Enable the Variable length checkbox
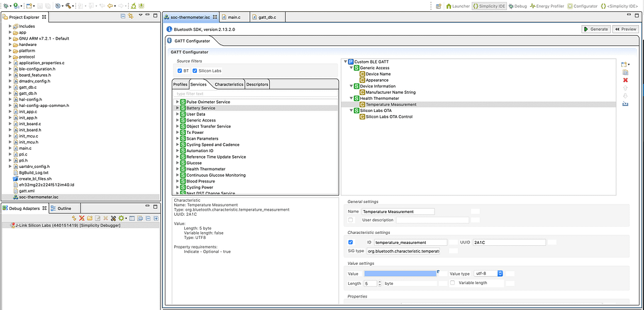Viewport: 644px width, 310px height. click(x=453, y=283)
